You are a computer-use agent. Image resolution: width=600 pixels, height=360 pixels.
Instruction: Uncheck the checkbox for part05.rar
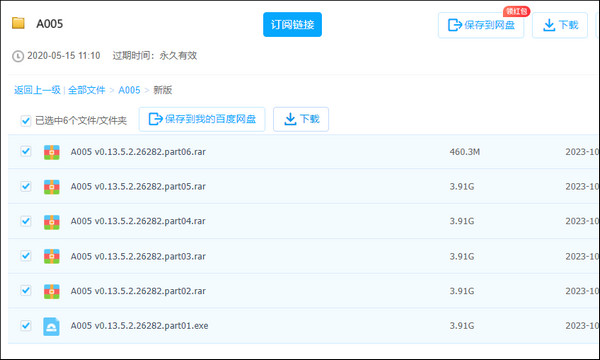(x=26, y=186)
